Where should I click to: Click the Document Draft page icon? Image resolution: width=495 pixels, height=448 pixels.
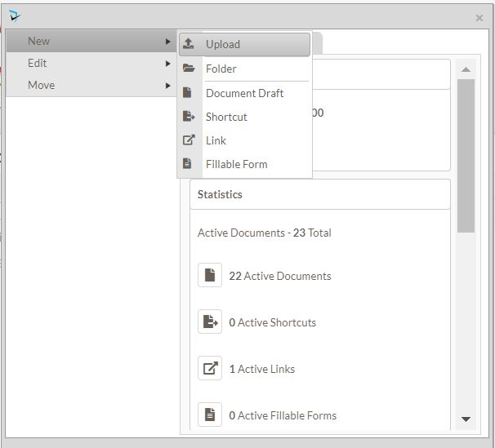pos(187,93)
